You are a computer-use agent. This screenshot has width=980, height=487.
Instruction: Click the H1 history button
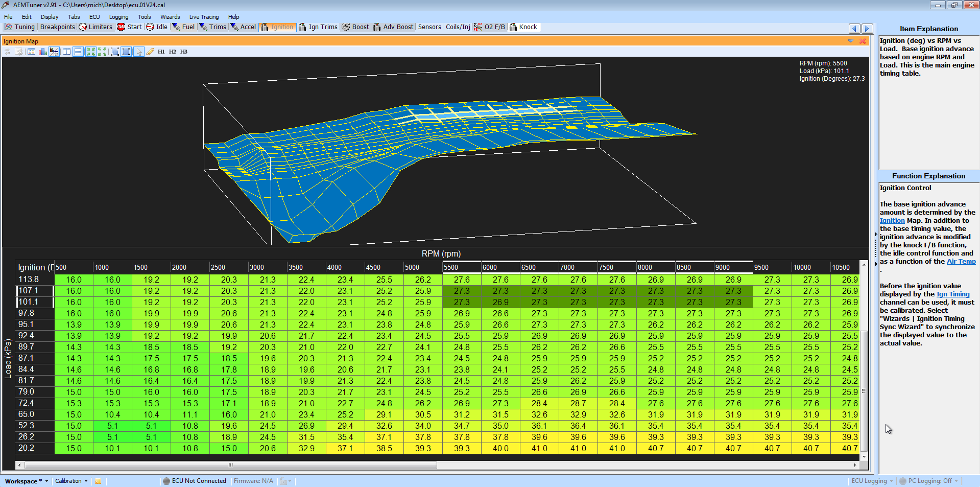pos(161,52)
